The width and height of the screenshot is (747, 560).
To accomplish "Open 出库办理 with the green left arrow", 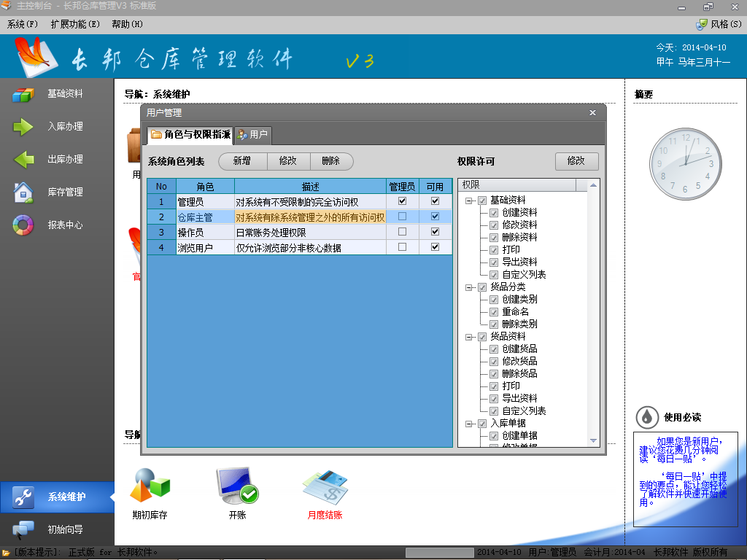I will (23, 159).
